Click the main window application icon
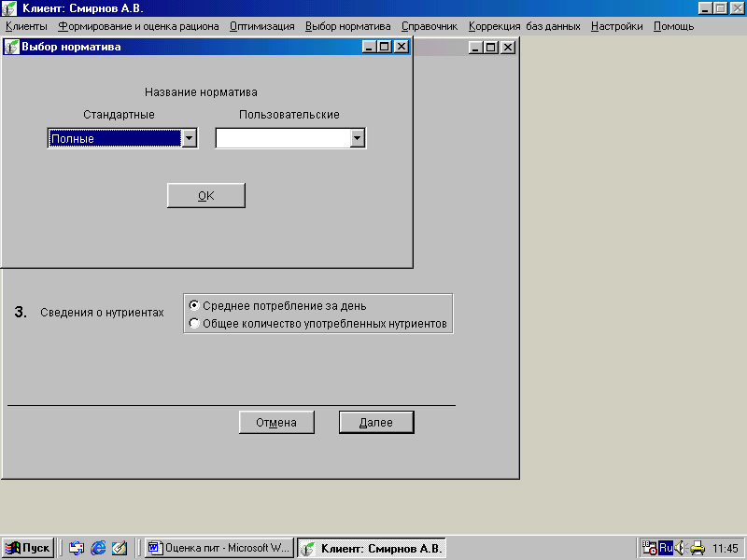 tap(9, 8)
